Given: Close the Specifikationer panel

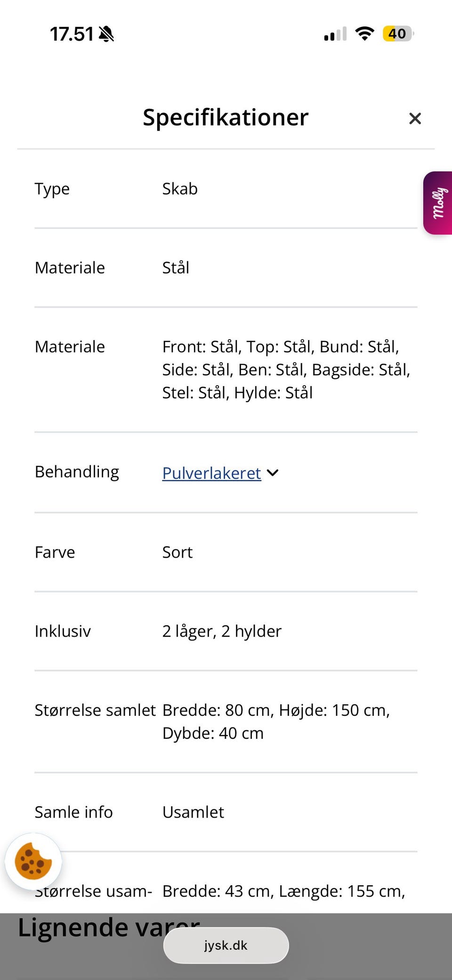Looking at the screenshot, I should pyautogui.click(x=415, y=118).
